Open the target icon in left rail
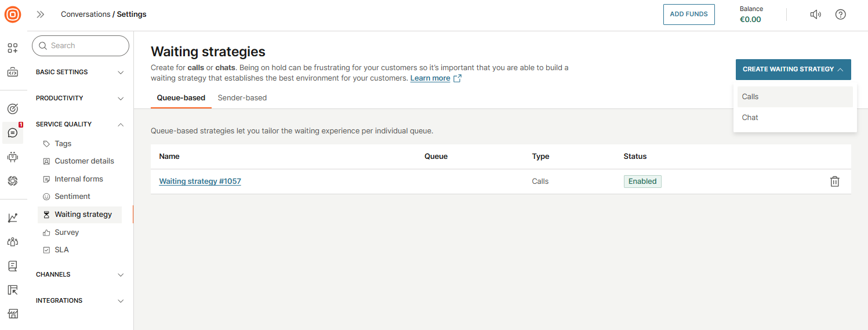Screen dimensions: 868x330 13,108
